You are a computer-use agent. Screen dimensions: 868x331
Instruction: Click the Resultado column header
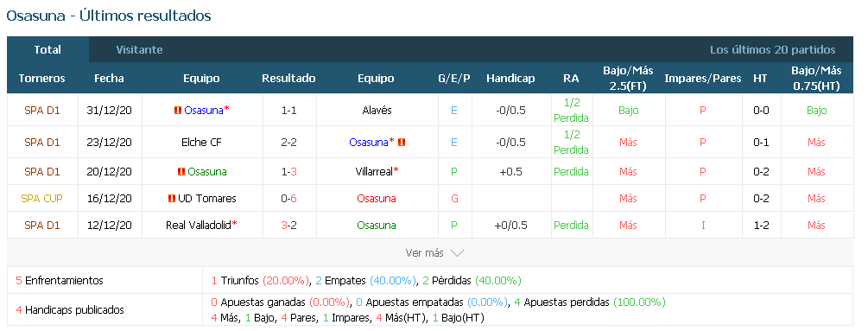pyautogui.click(x=289, y=78)
